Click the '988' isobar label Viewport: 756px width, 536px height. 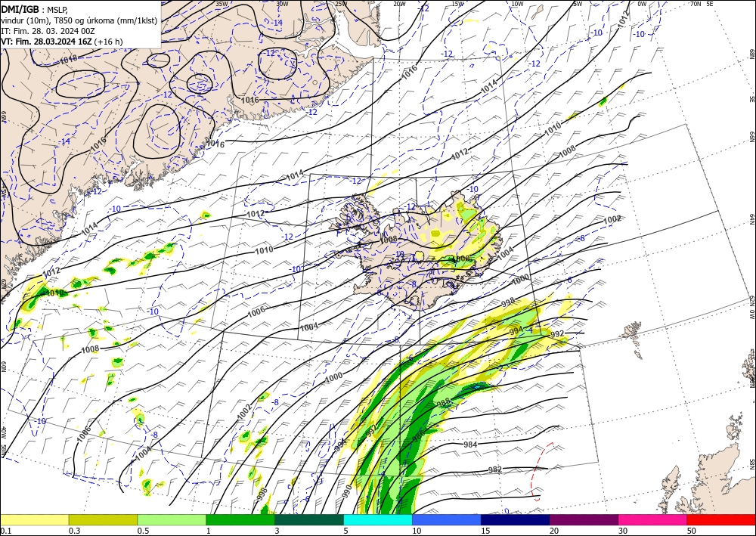tap(443, 402)
